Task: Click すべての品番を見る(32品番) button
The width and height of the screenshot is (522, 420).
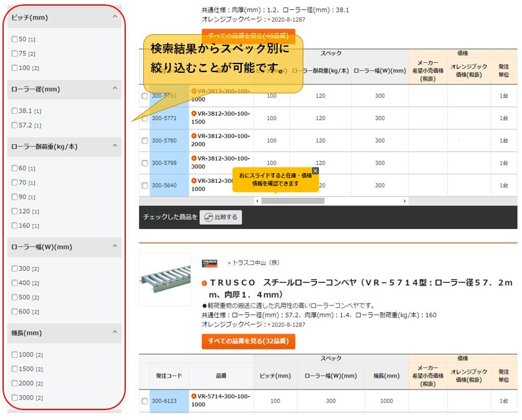Action: point(249,341)
